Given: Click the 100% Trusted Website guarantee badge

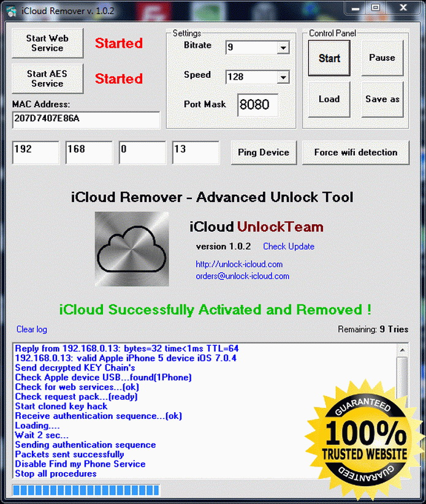Looking at the screenshot, I should tap(365, 440).
